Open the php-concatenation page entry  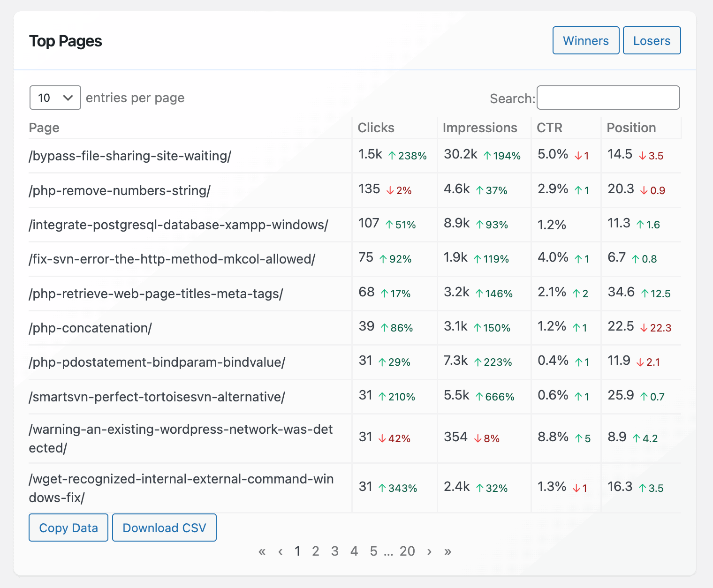click(x=90, y=328)
